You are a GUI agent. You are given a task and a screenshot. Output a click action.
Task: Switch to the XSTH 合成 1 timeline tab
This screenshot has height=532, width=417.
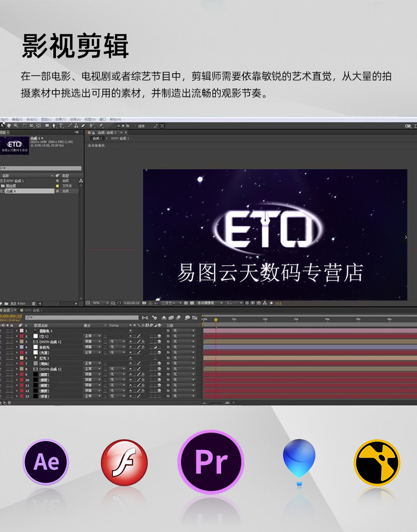click(31, 310)
